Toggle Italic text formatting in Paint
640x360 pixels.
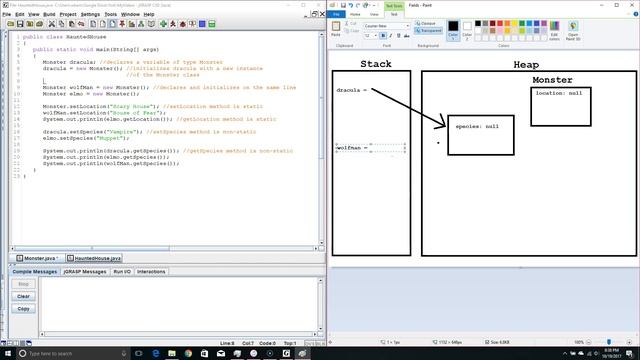(391, 36)
